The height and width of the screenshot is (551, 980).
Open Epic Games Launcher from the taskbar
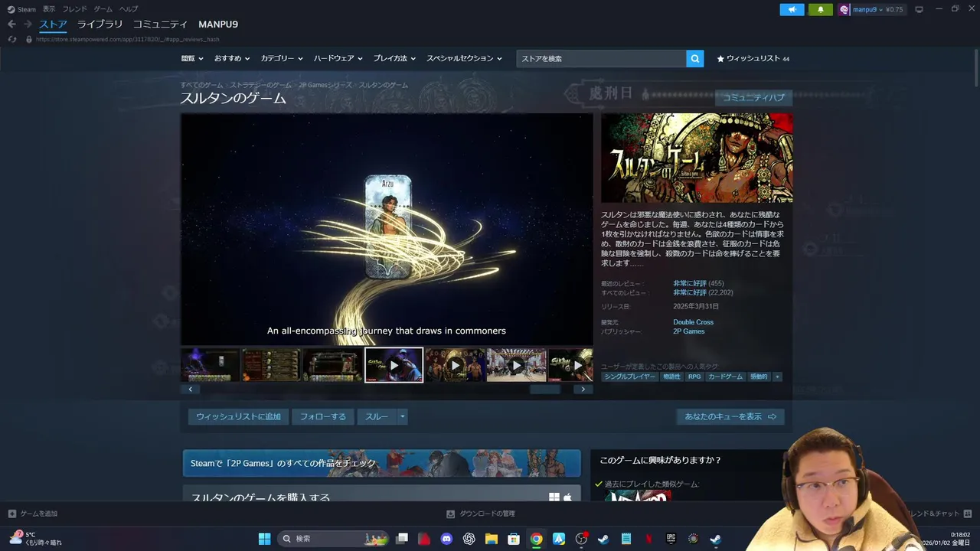click(x=671, y=539)
